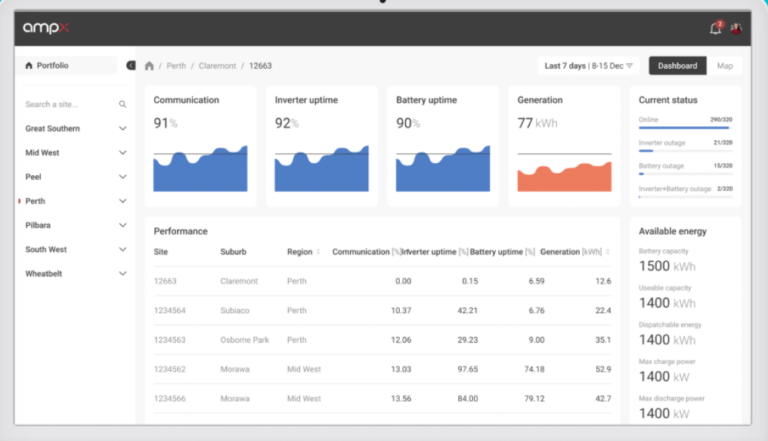Viewport: 768px width, 441px height.
Task: Expand the Mid West region
Action: click(x=123, y=153)
